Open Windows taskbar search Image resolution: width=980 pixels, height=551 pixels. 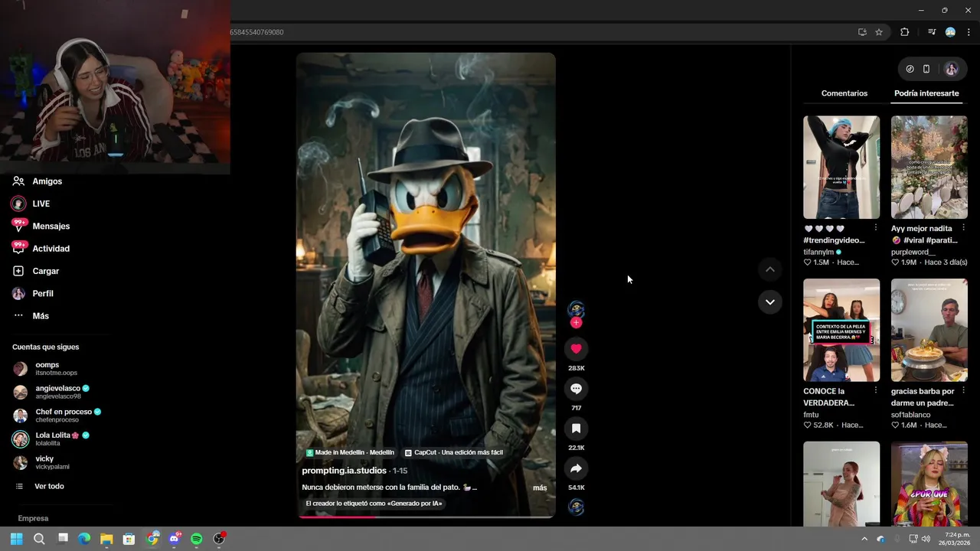[39, 539]
